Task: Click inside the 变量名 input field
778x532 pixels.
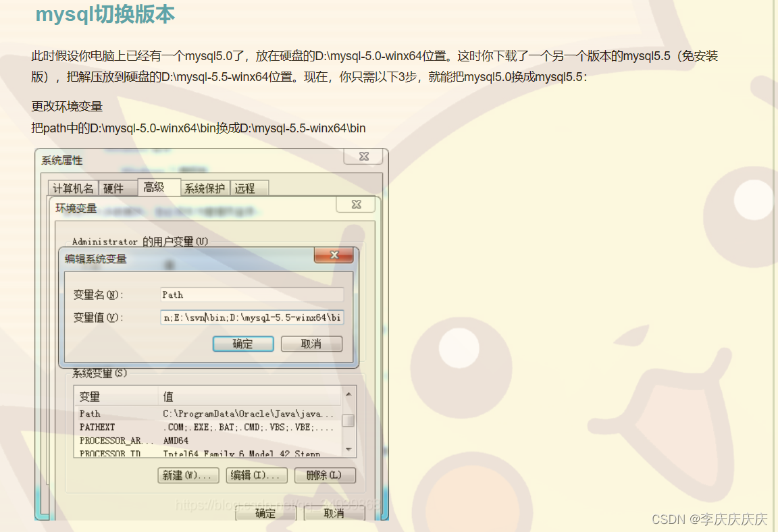Action: 251,294
